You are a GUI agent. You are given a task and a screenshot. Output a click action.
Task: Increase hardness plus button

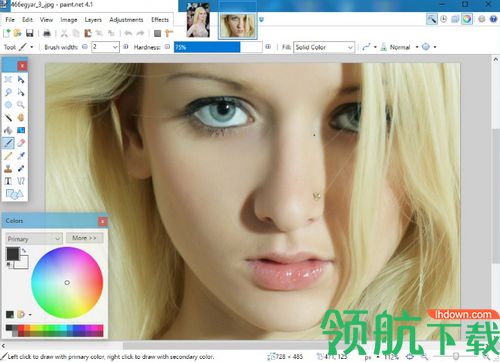268,47
